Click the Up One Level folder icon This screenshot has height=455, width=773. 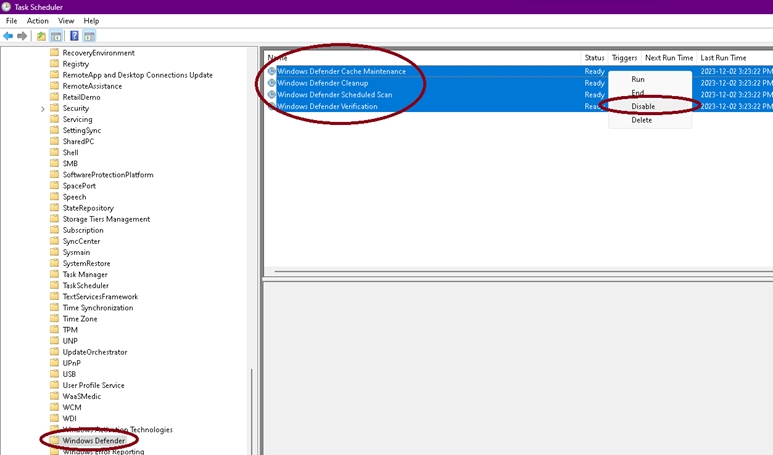41,36
